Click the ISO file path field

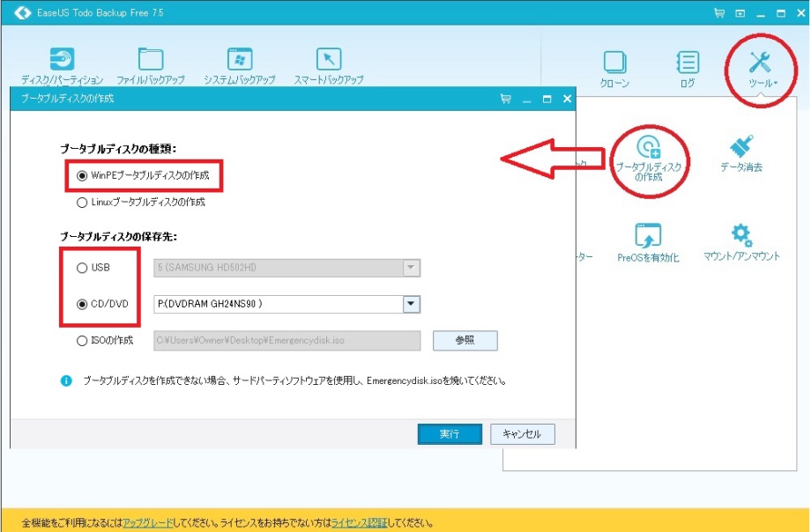(286, 340)
